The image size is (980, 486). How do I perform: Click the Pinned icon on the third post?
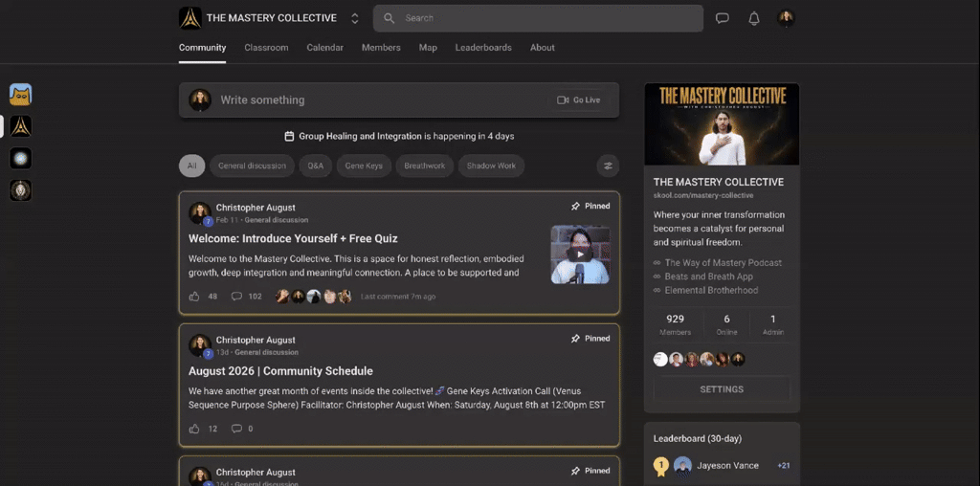[x=575, y=471]
